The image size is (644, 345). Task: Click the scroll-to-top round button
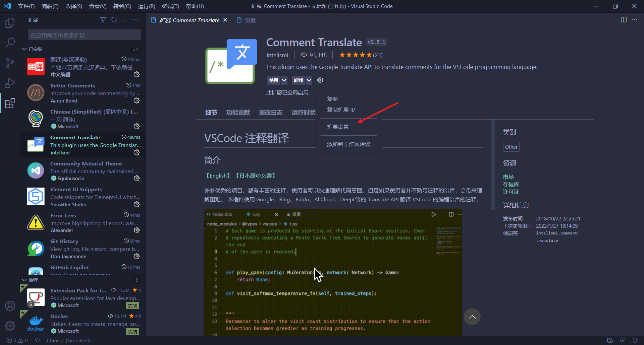click(x=472, y=317)
